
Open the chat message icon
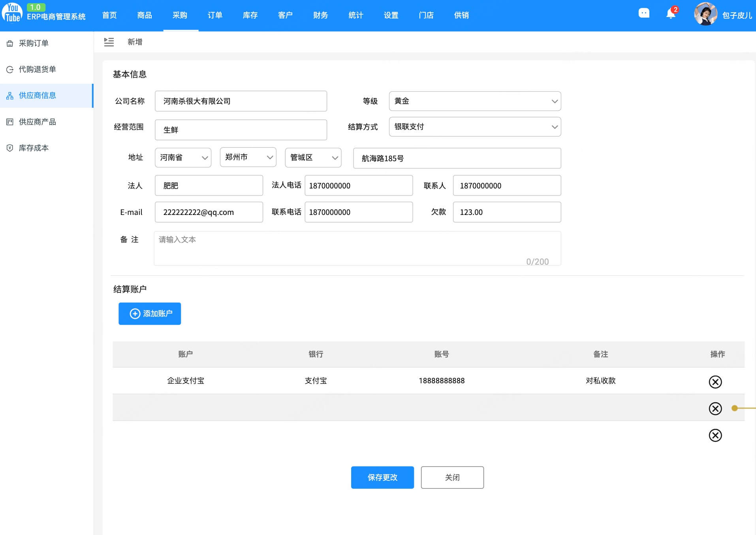(x=644, y=13)
